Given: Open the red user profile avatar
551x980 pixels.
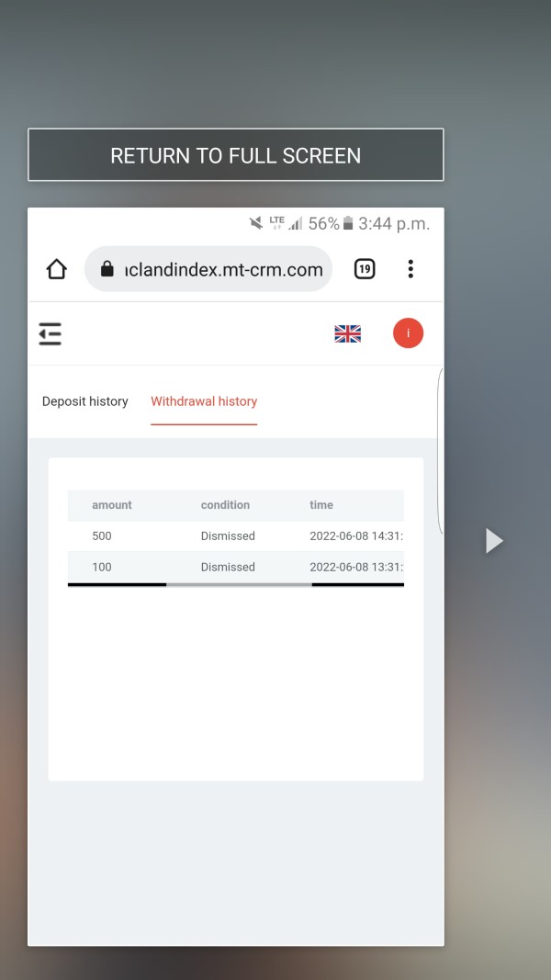Looking at the screenshot, I should coord(408,333).
